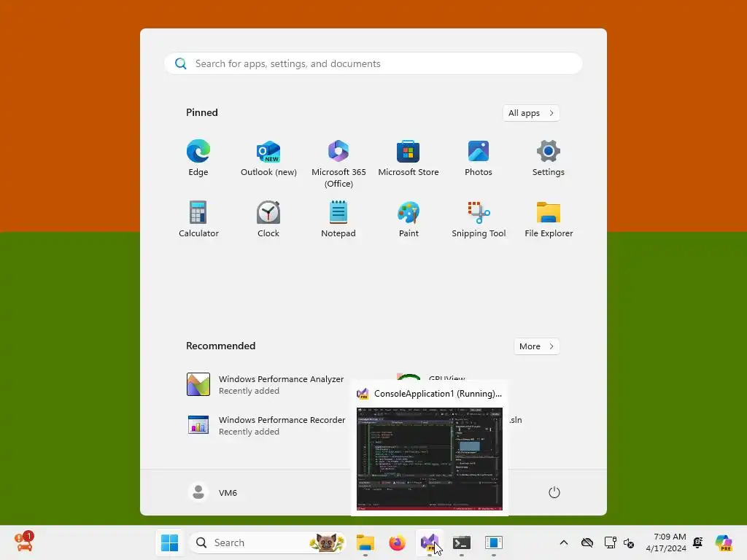This screenshot has width=747, height=560.
Task: Open the Paint app
Action: tap(409, 219)
